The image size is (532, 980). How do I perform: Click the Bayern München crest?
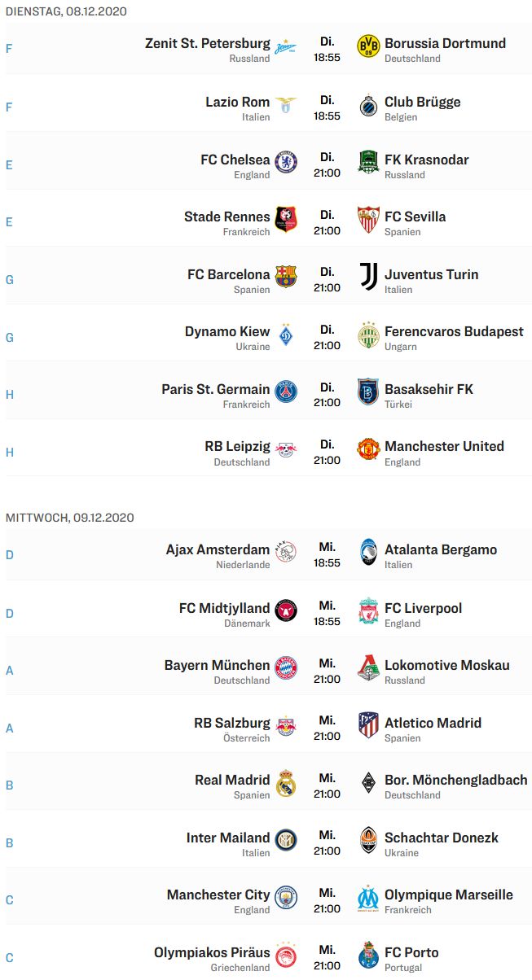pos(286,668)
